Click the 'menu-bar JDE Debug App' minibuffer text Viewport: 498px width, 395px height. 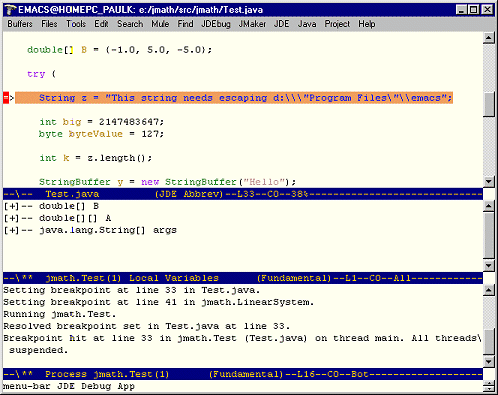pos(69,386)
